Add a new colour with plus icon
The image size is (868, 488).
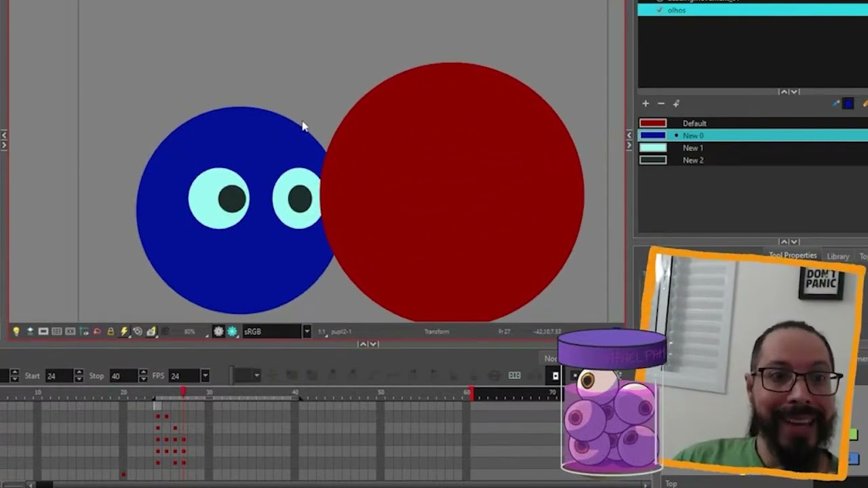click(646, 104)
